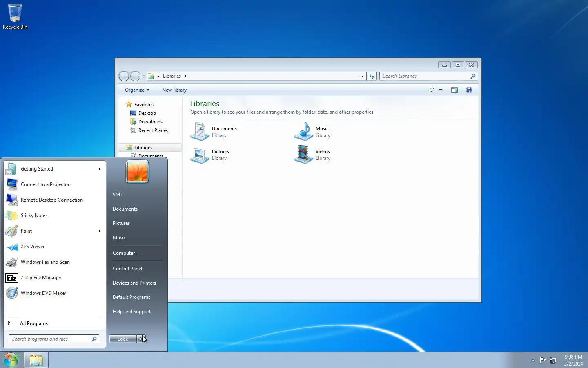Launch 7-Zip File Manager
Screen dimensions: 588x368
tap(55, 278)
